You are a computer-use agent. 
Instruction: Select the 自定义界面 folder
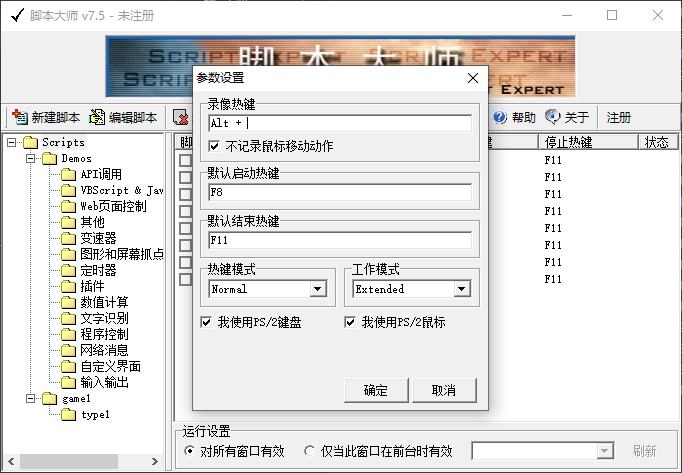(x=101, y=366)
